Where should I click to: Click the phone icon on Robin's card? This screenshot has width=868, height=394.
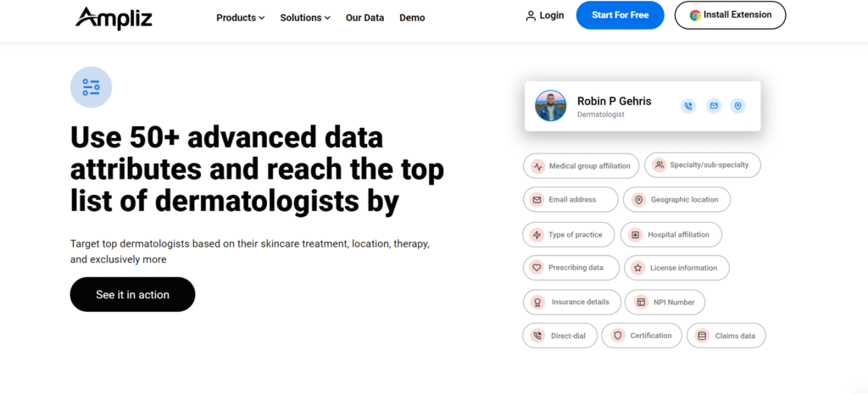point(688,106)
